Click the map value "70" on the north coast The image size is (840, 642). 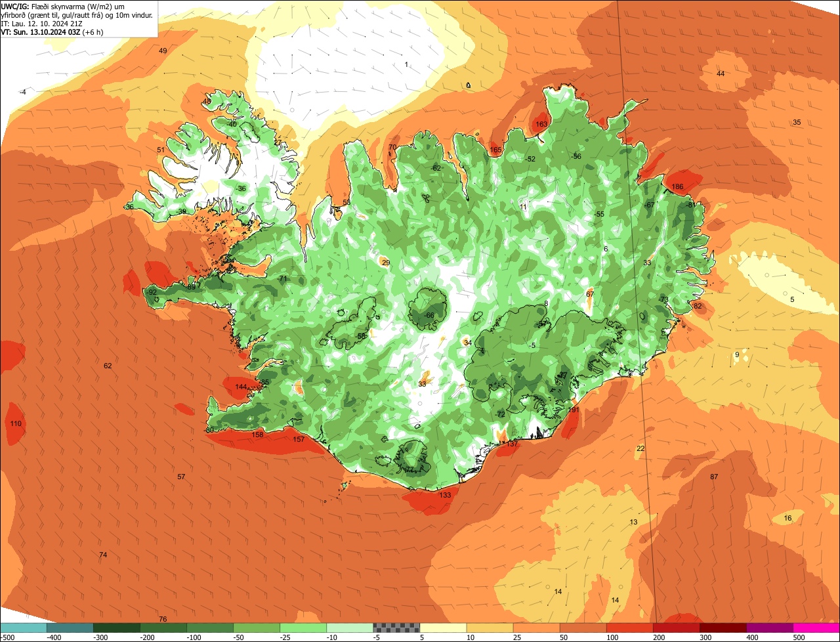click(x=392, y=148)
